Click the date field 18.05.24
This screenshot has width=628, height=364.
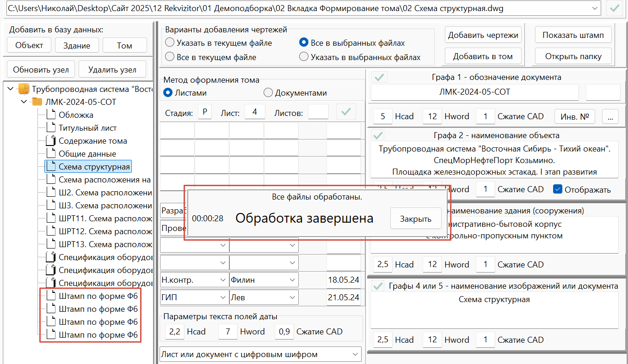tap(344, 279)
